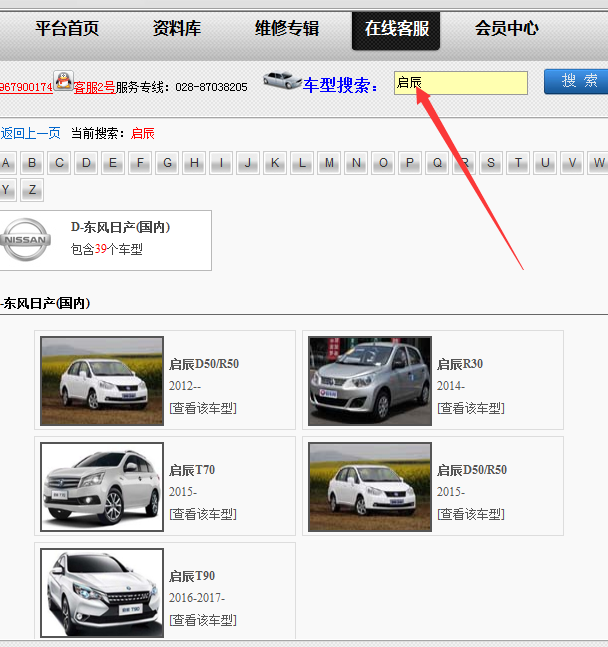
Task: Filter brands by letter G
Action: [167, 163]
